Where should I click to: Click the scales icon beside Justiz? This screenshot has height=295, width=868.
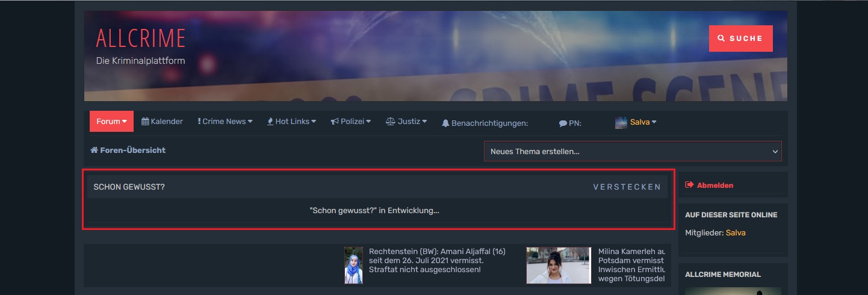(x=391, y=122)
